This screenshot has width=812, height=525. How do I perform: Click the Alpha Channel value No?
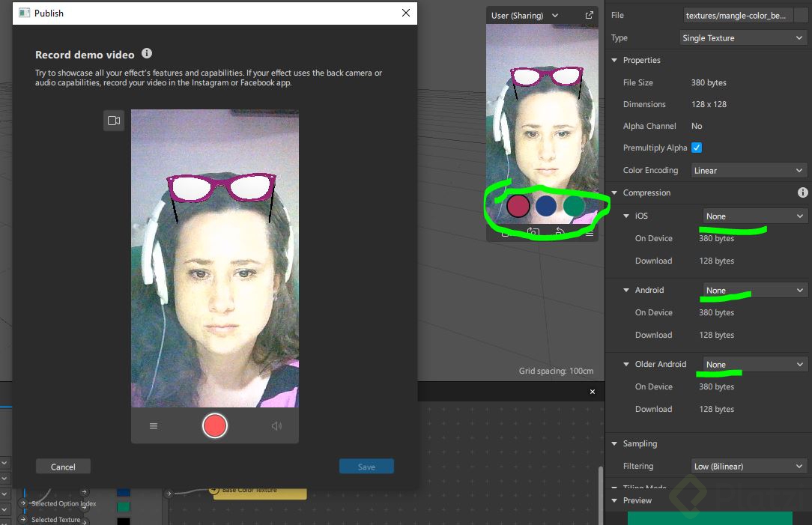pyautogui.click(x=697, y=126)
